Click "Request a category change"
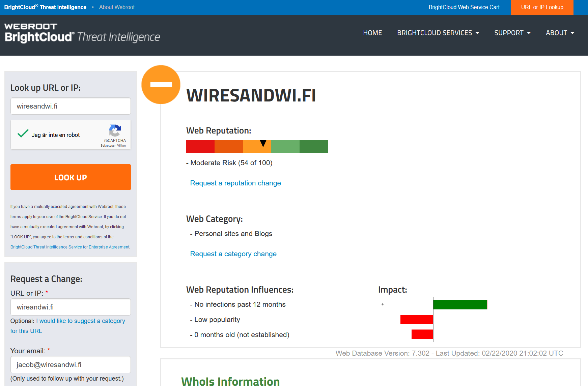The width and height of the screenshot is (588, 386). tap(233, 254)
